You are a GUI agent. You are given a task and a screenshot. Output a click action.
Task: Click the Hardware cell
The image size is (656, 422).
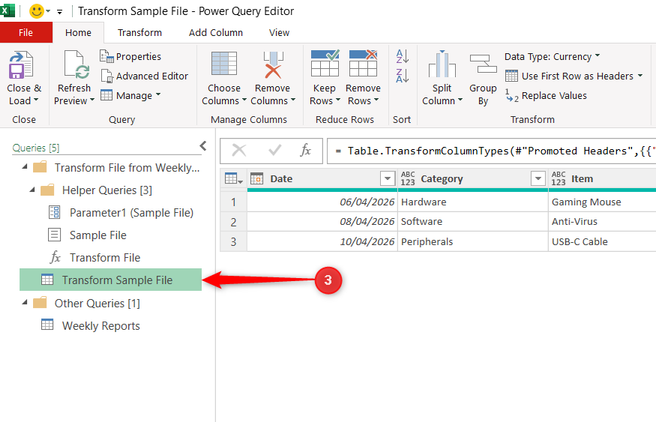[x=473, y=202]
